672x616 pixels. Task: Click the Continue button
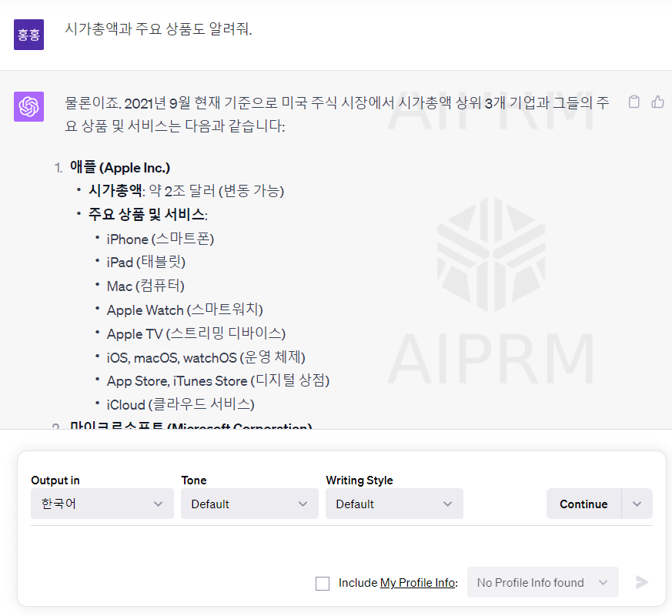pos(583,504)
